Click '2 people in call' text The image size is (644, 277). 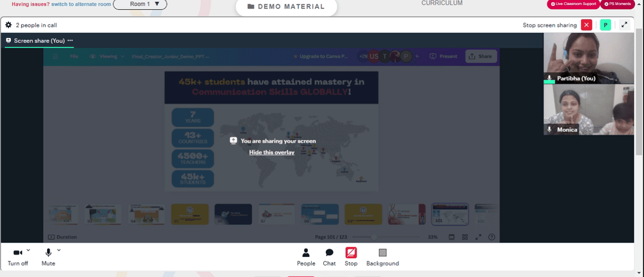(x=36, y=25)
